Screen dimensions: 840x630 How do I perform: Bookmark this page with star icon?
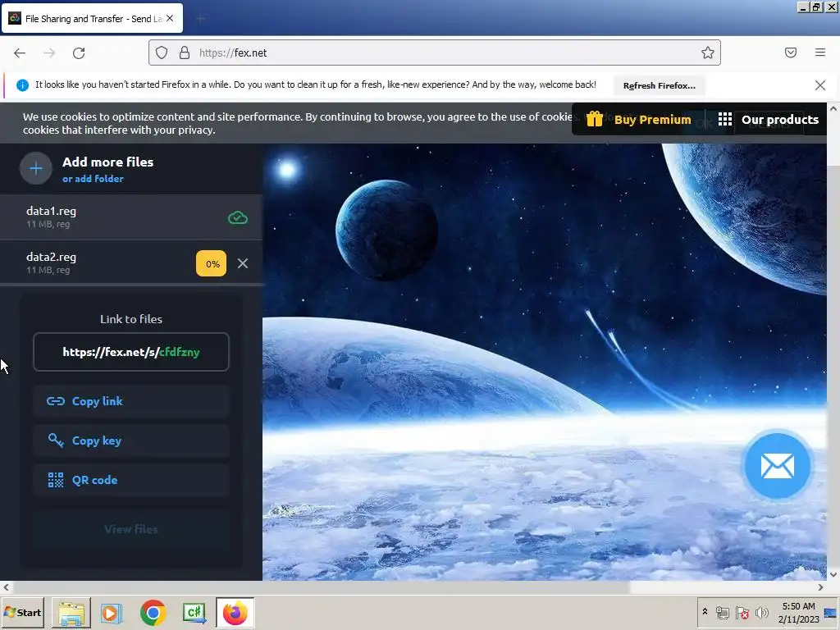708,52
